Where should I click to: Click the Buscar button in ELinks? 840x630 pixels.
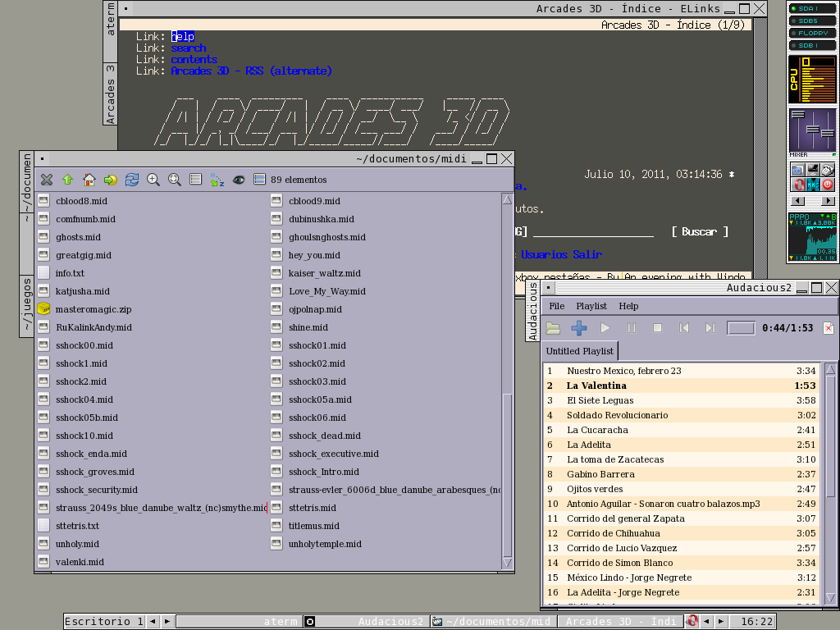pos(700,231)
